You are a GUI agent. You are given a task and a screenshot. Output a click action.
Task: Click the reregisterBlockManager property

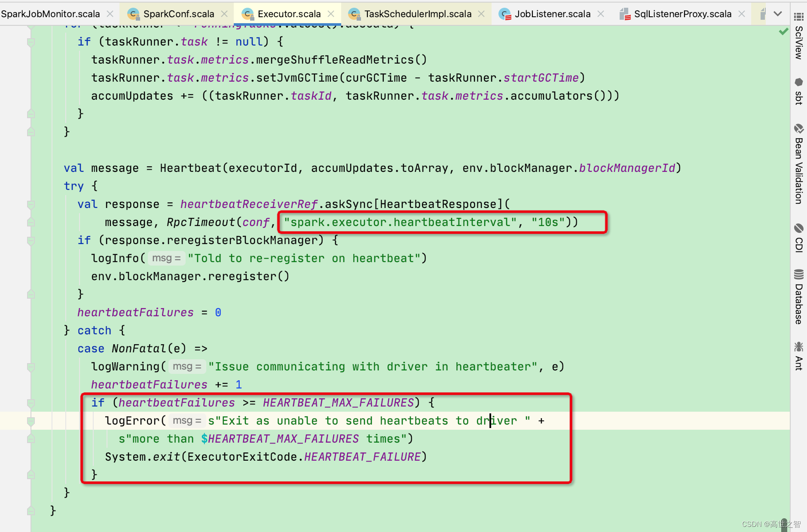pos(242,240)
